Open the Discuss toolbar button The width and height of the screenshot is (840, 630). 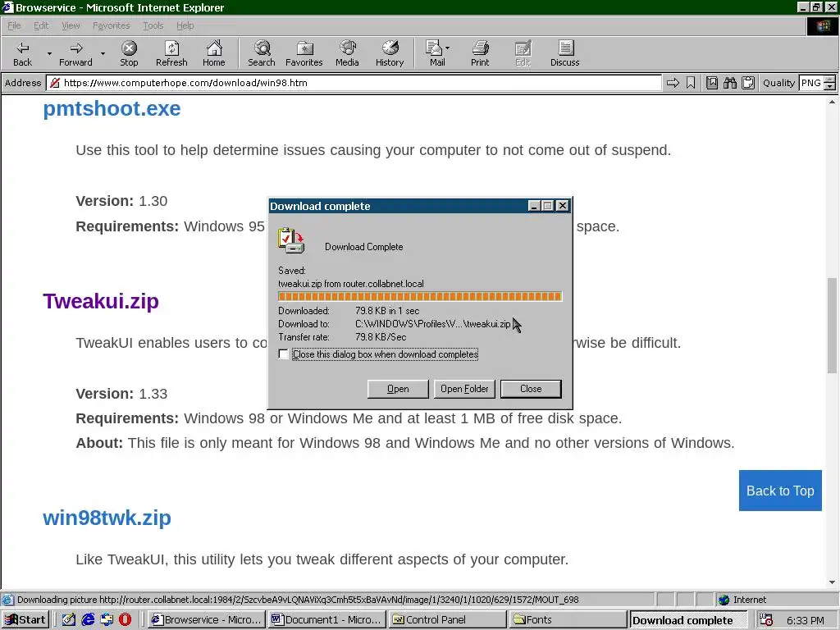[x=564, y=53]
